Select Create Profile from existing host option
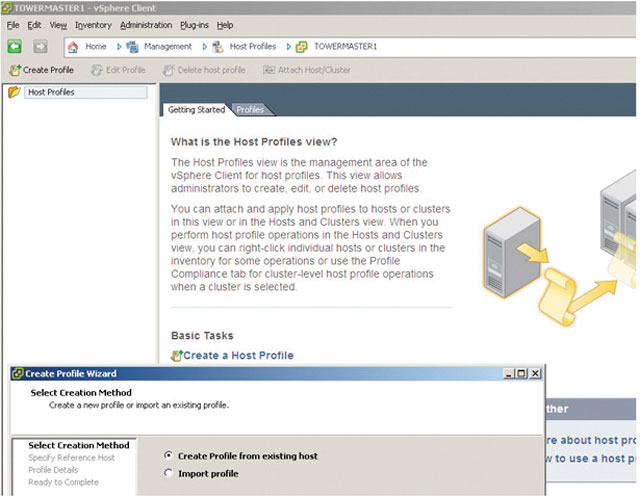Viewport: 640px width, 496px height. (x=168, y=455)
